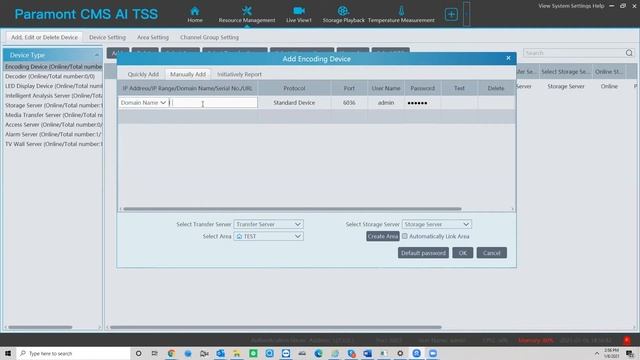Viewport: 640px width, 360px height.
Task: Open Word from the taskbar
Action: click(x=367, y=353)
